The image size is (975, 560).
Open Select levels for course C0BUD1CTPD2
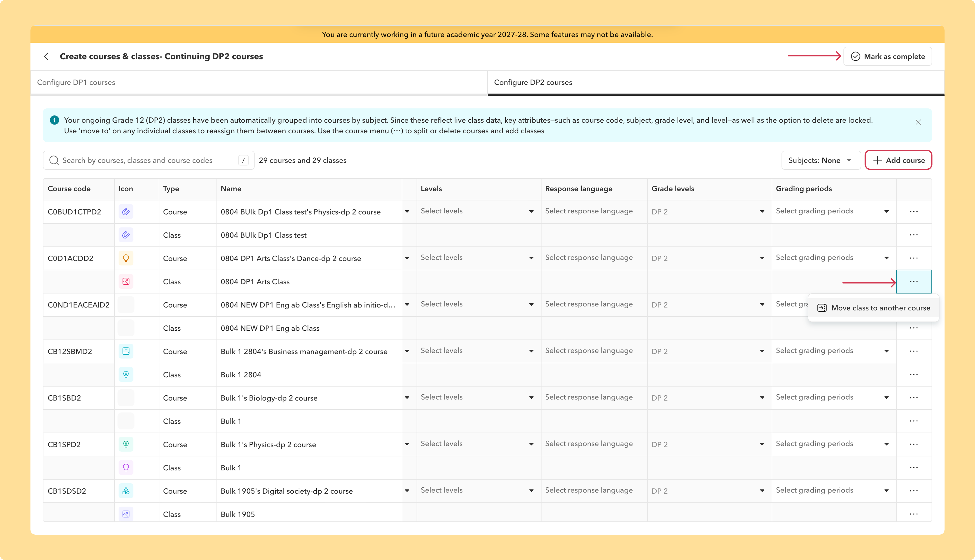pyautogui.click(x=478, y=211)
